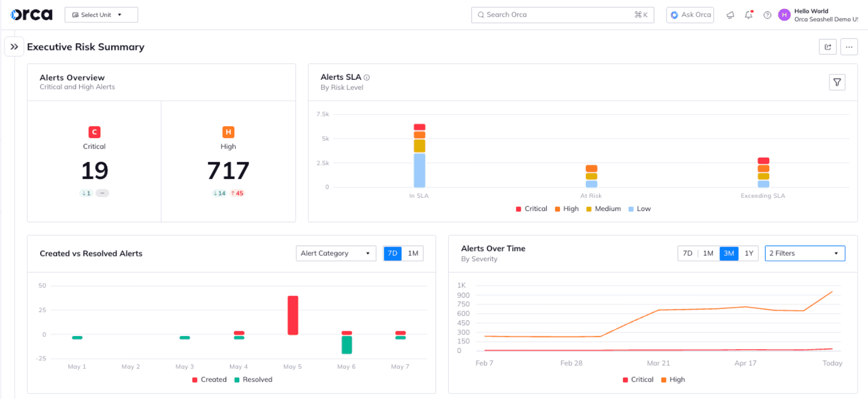Toggle Critical legend in Alerts SLA
868x399 pixels.
point(532,209)
